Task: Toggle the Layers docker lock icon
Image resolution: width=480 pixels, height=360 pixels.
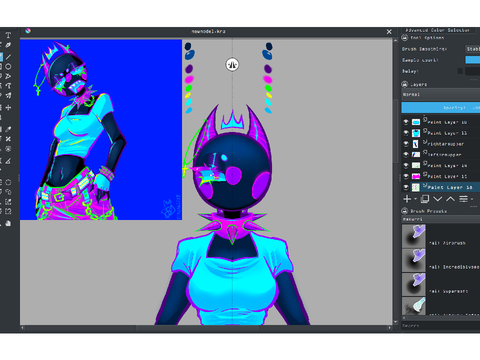Action: click(404, 84)
